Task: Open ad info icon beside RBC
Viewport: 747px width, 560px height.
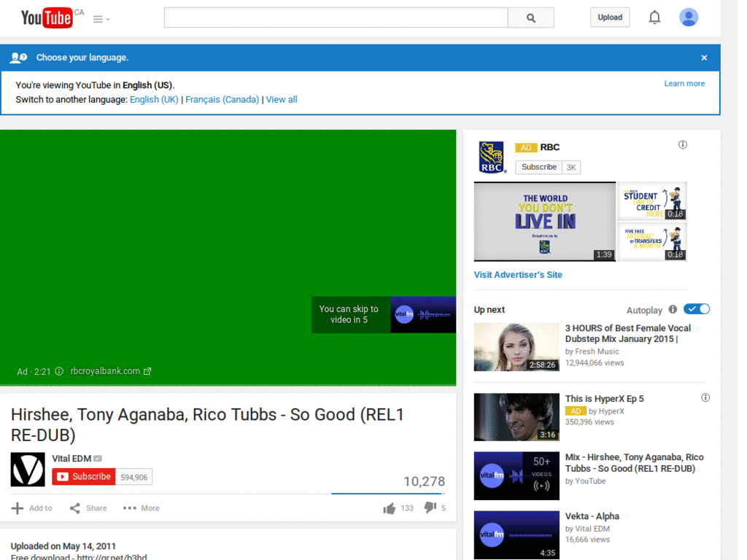Action: pos(683,145)
